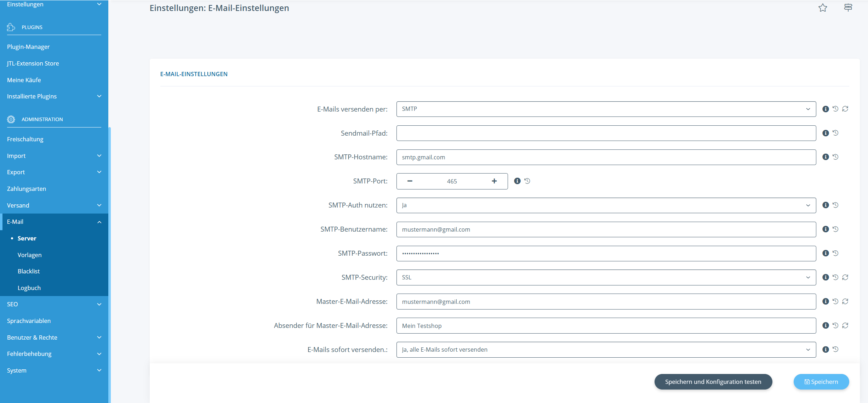The image size is (868, 403).
Task: Open Vorlagen under E-Mail menu
Action: (30, 255)
